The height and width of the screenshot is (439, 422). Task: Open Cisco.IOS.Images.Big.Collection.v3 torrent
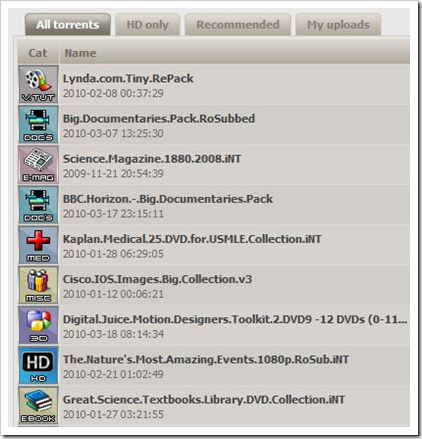(x=157, y=279)
